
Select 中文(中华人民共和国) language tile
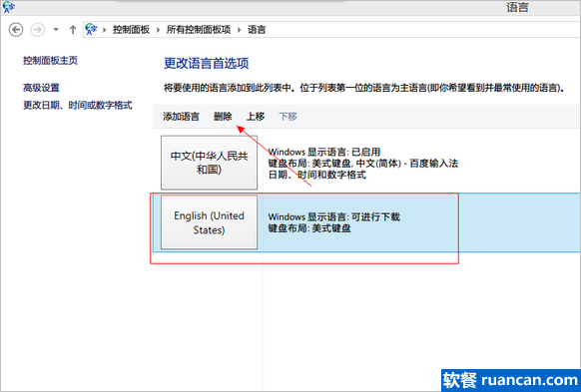209,163
